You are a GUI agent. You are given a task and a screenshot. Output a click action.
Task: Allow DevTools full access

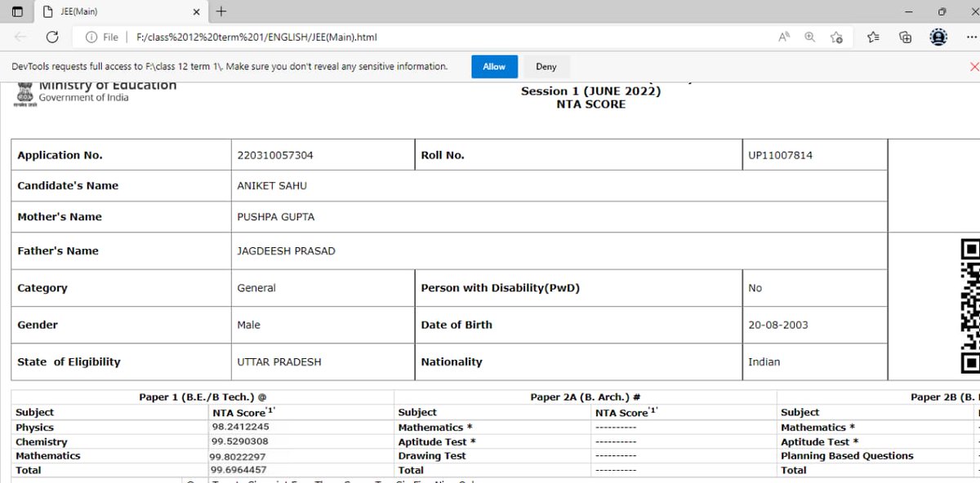coord(494,67)
